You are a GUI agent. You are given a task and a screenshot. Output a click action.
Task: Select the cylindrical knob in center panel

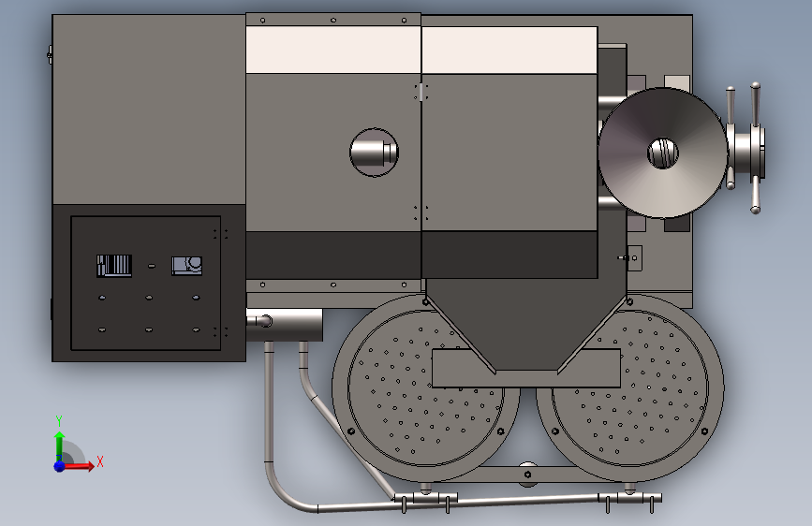pos(374,153)
